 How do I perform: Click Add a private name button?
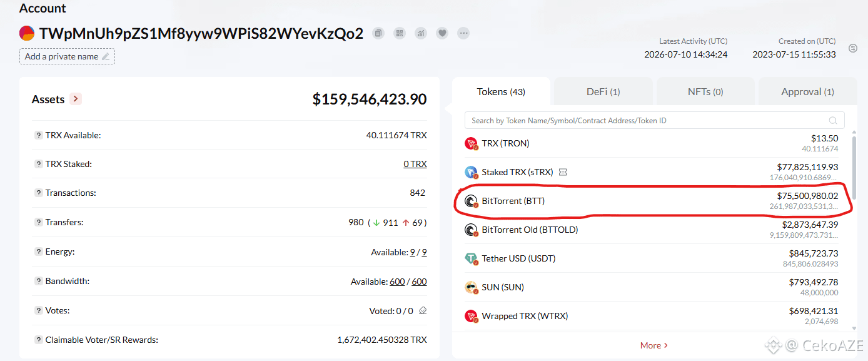[x=67, y=56]
